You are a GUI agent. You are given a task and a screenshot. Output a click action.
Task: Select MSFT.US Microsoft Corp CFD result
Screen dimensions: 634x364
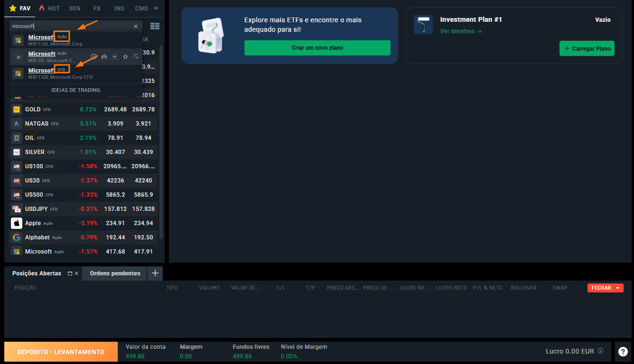pos(76,73)
